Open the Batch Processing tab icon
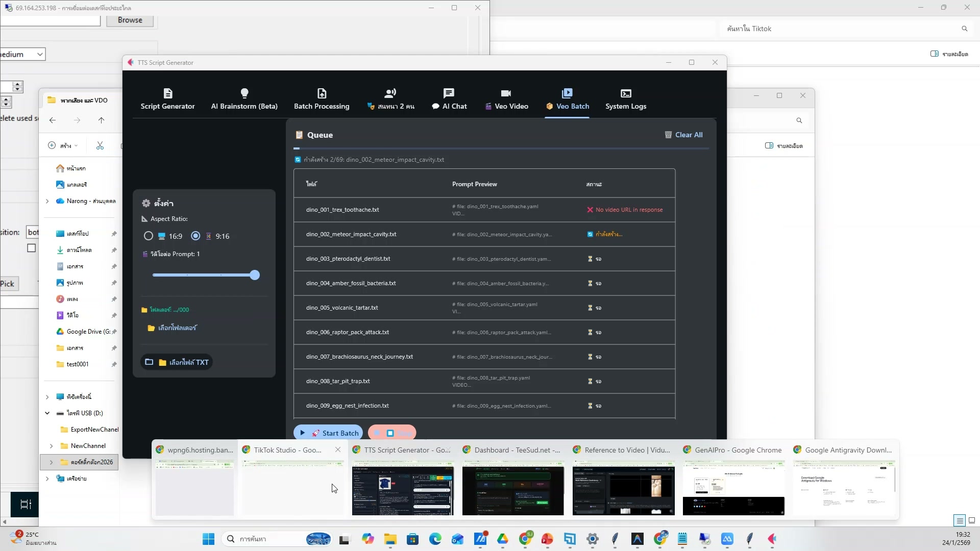This screenshot has width=980, height=551. click(x=322, y=93)
